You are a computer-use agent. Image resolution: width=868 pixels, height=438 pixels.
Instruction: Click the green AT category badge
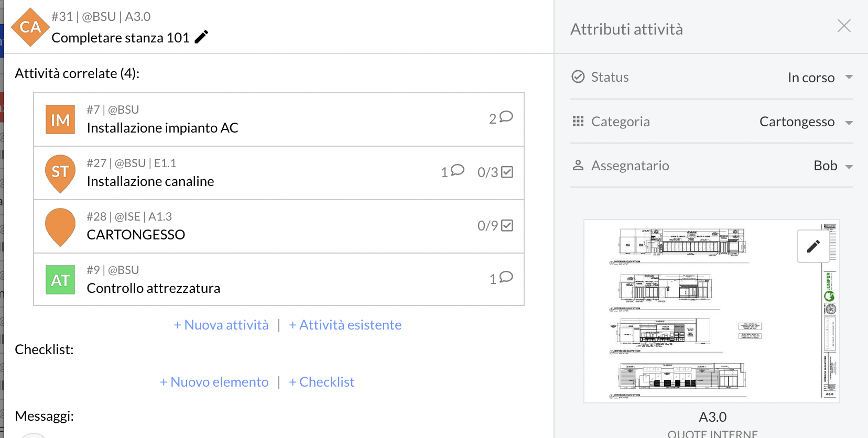point(60,280)
